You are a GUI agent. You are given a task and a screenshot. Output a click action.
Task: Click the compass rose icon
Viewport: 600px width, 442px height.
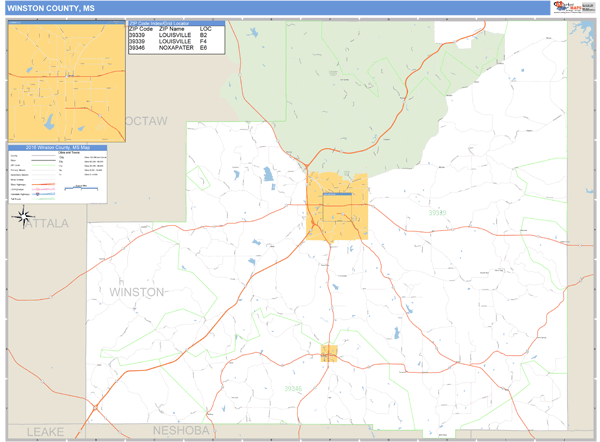(x=21, y=220)
